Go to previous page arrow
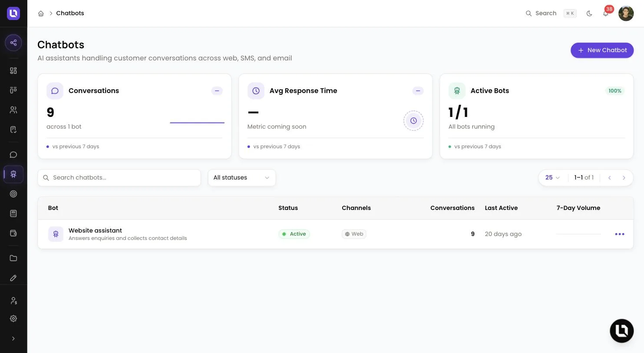The height and width of the screenshot is (353, 644). pyautogui.click(x=610, y=178)
